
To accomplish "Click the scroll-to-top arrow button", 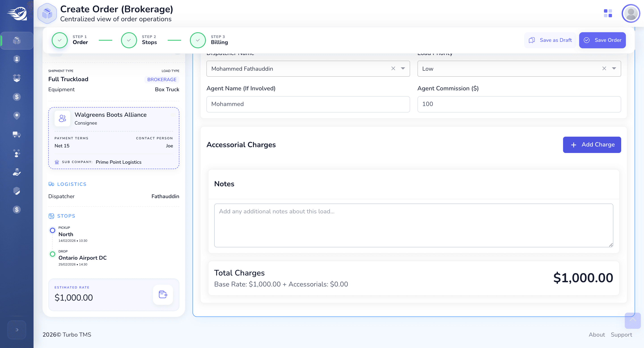I will tap(633, 320).
